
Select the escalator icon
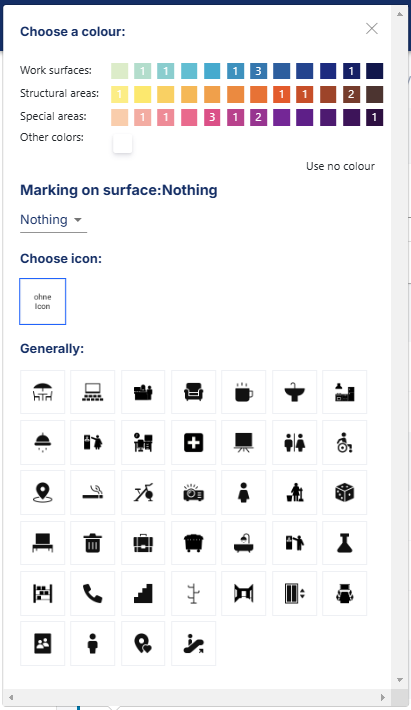193,644
